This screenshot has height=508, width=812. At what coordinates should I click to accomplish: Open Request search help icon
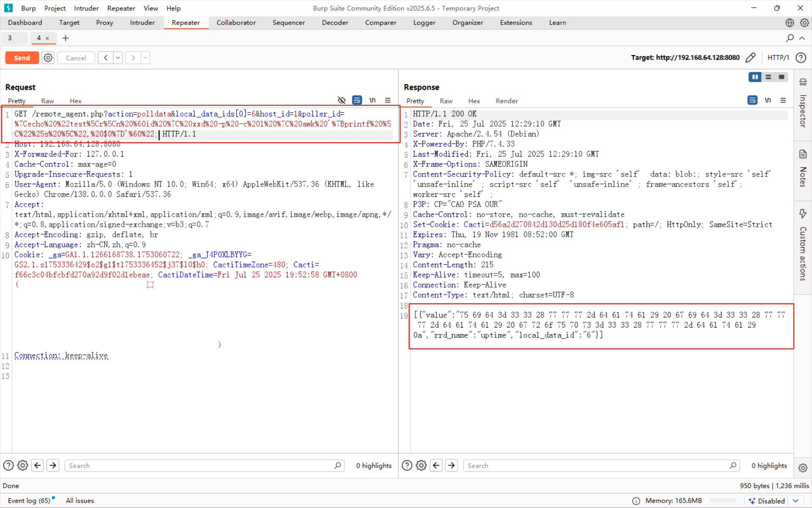pyautogui.click(x=8, y=466)
